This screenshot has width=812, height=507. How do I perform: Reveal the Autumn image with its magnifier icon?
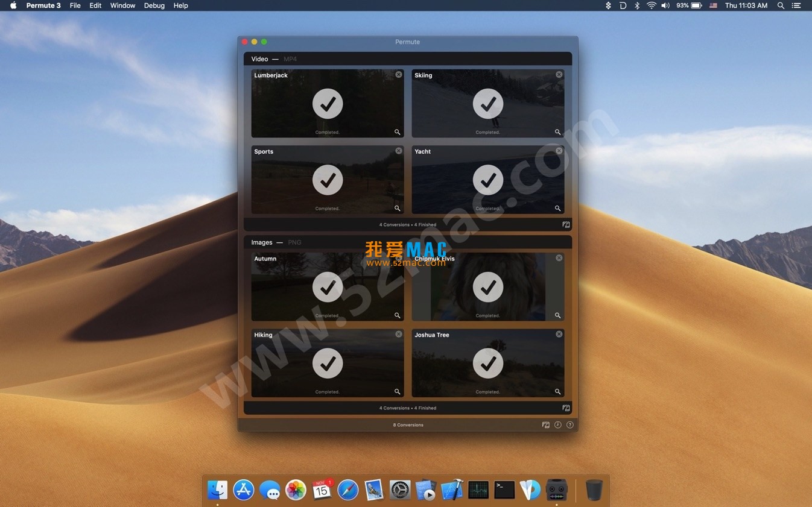[398, 315]
